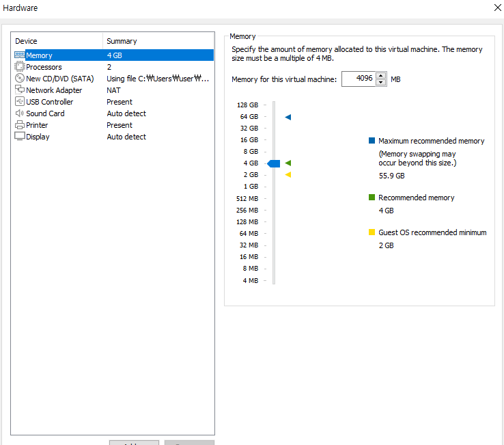Click the Device column header
The image size is (504, 445).
[57, 41]
